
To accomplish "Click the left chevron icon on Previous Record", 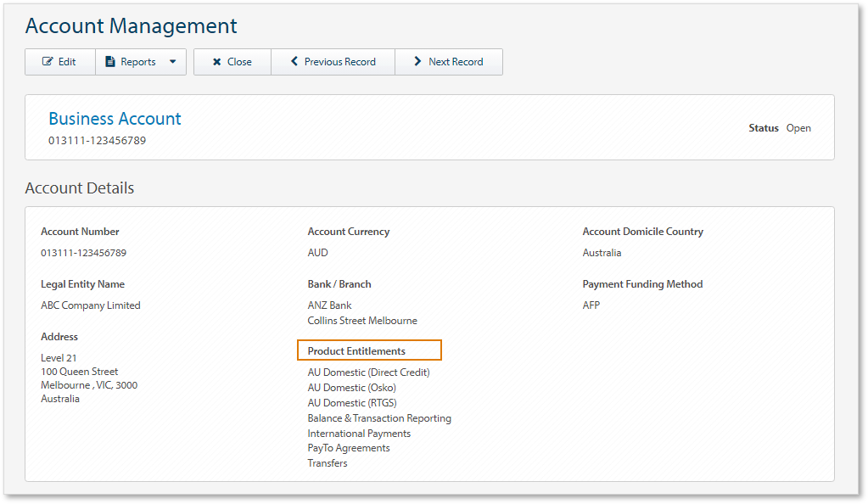I will tap(294, 61).
